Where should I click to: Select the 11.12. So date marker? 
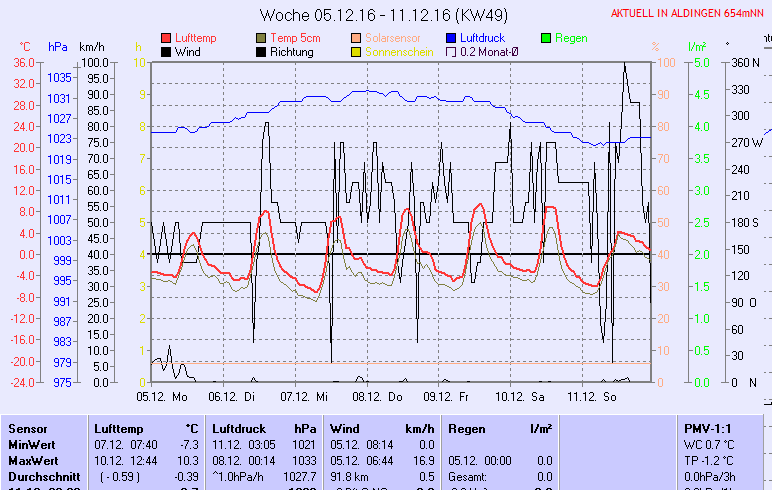[x=592, y=396]
